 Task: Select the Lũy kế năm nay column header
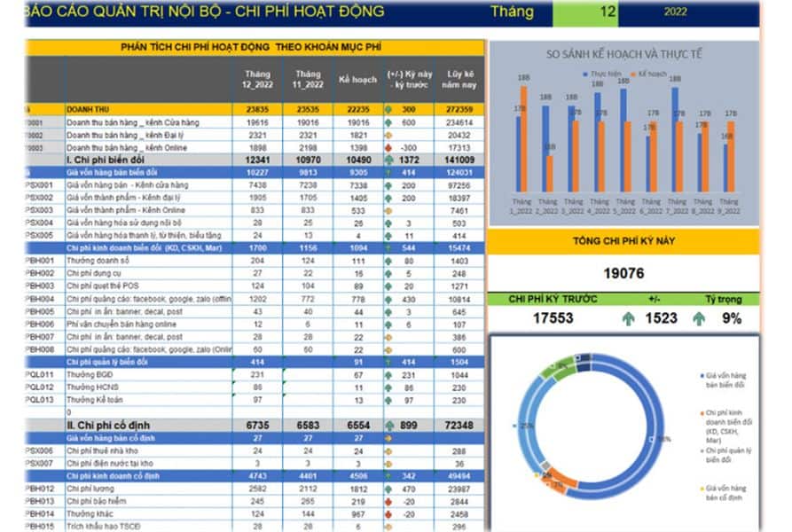pyautogui.click(x=459, y=80)
